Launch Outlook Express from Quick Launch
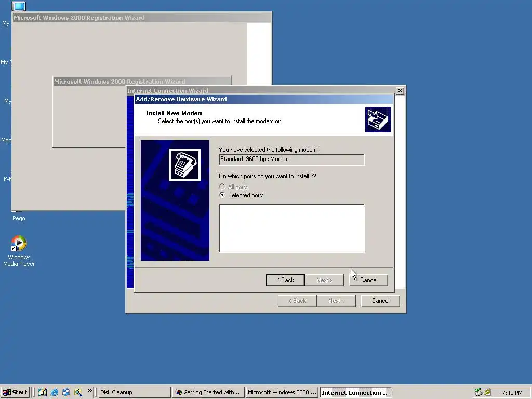The height and width of the screenshot is (399, 532). (66, 392)
